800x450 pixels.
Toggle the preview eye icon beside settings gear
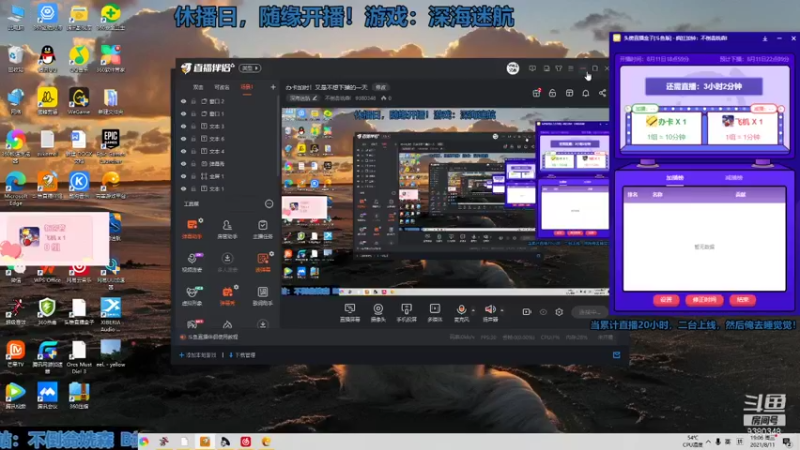(543, 312)
